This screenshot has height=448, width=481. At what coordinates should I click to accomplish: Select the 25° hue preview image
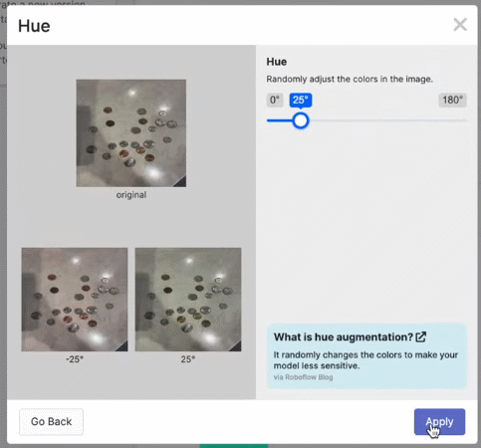click(188, 300)
